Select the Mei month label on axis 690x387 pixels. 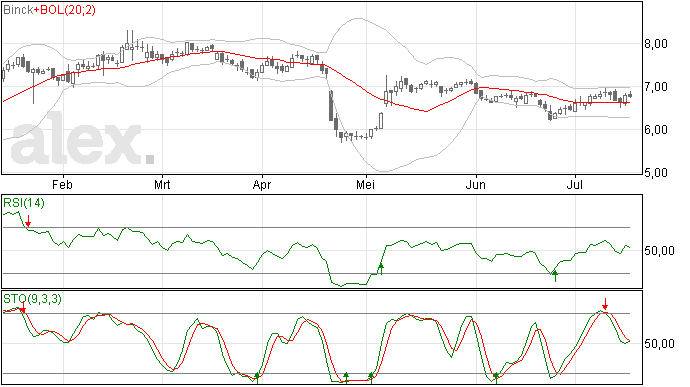(366, 184)
